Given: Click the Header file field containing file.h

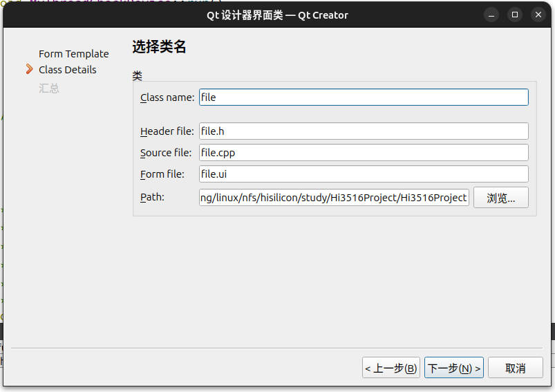Looking at the screenshot, I should pos(364,131).
